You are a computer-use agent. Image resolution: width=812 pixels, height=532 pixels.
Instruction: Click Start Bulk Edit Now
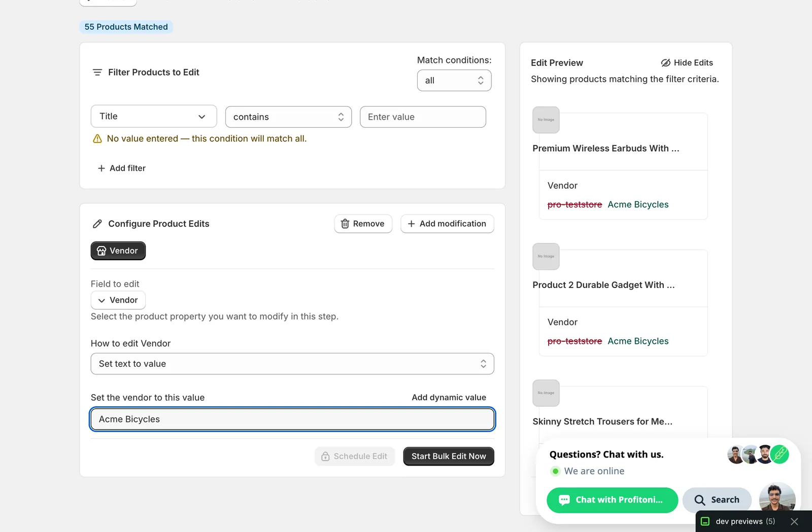[x=449, y=456]
